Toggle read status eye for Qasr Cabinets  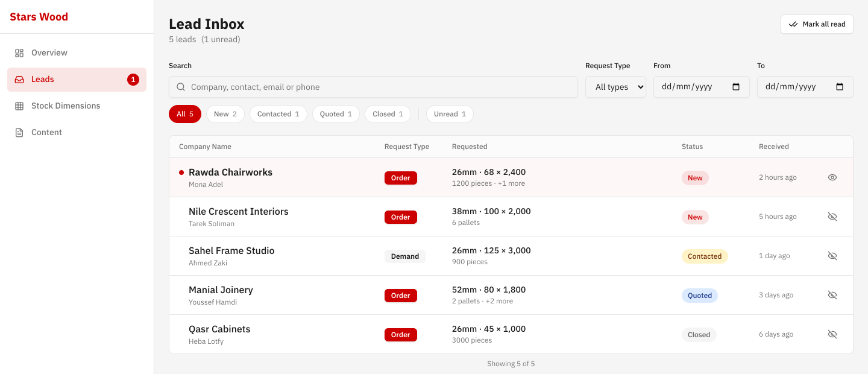coord(832,334)
